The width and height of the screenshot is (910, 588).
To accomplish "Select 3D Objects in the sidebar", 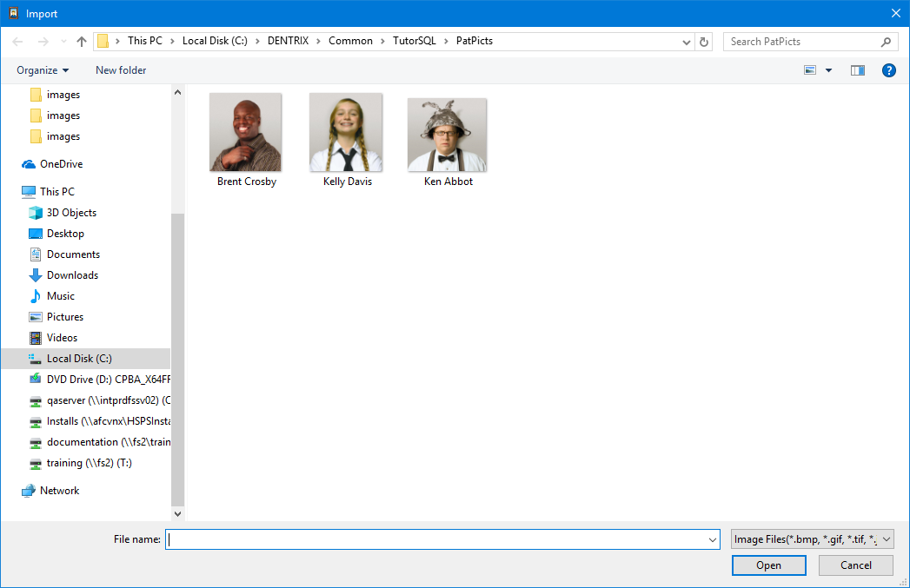I will click(x=71, y=213).
